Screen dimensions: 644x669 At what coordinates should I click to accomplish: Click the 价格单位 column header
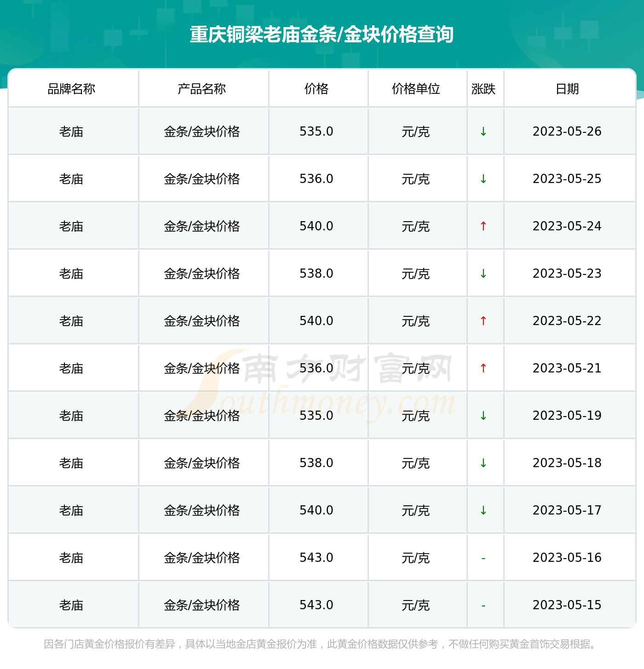[x=416, y=89]
